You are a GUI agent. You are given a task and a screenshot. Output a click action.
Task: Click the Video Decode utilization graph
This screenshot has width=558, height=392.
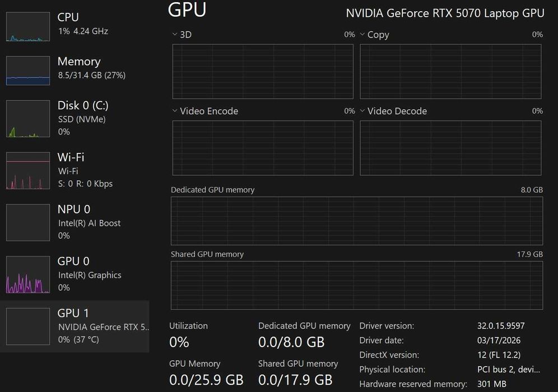coord(450,147)
